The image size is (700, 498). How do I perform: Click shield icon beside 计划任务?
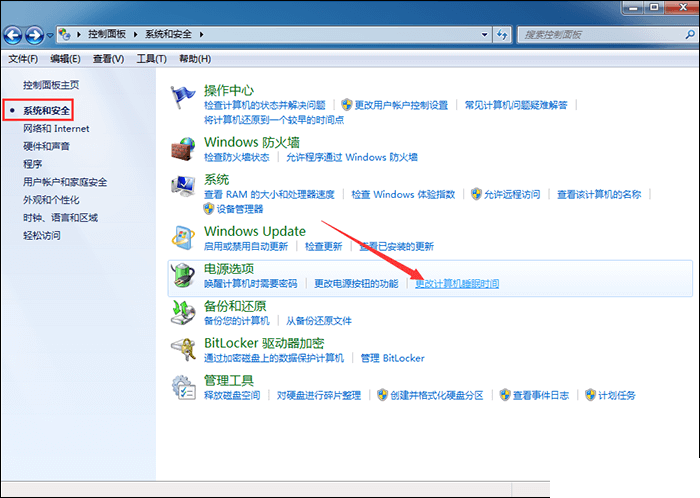(x=590, y=395)
